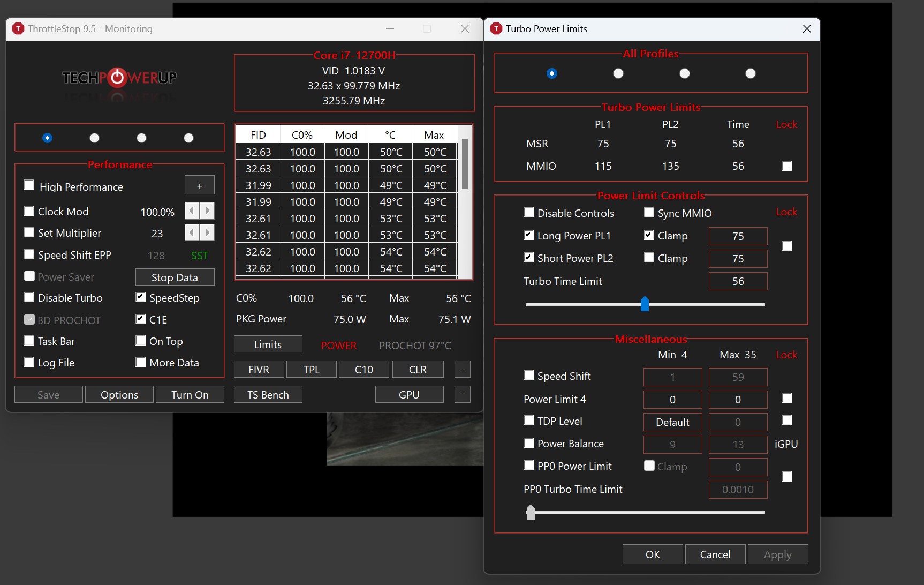The image size is (924, 585).
Task: Click the PP0 Turbo Time Limit slider thumb
Action: (531, 512)
